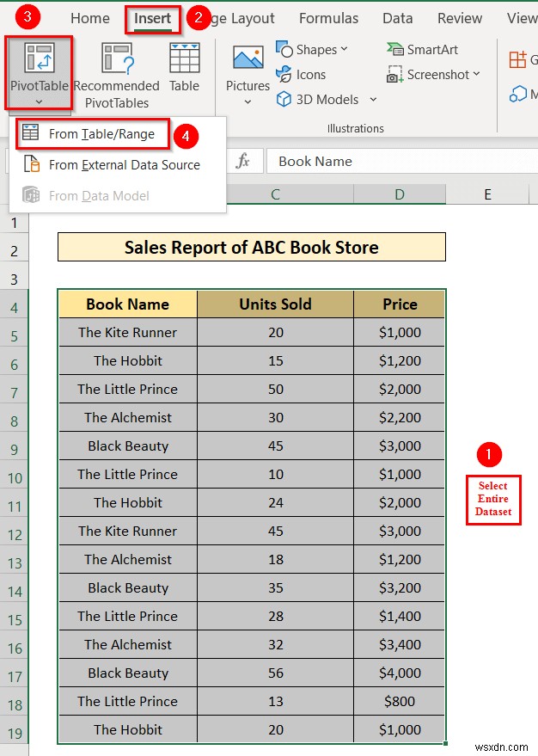Click the formula bar showing Book Name

pyautogui.click(x=402, y=161)
